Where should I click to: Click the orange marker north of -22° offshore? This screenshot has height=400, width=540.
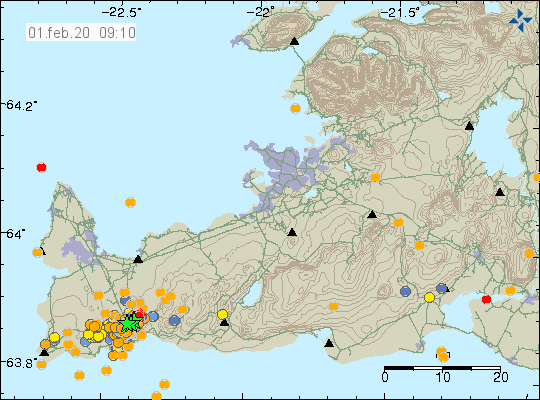[x=295, y=109]
